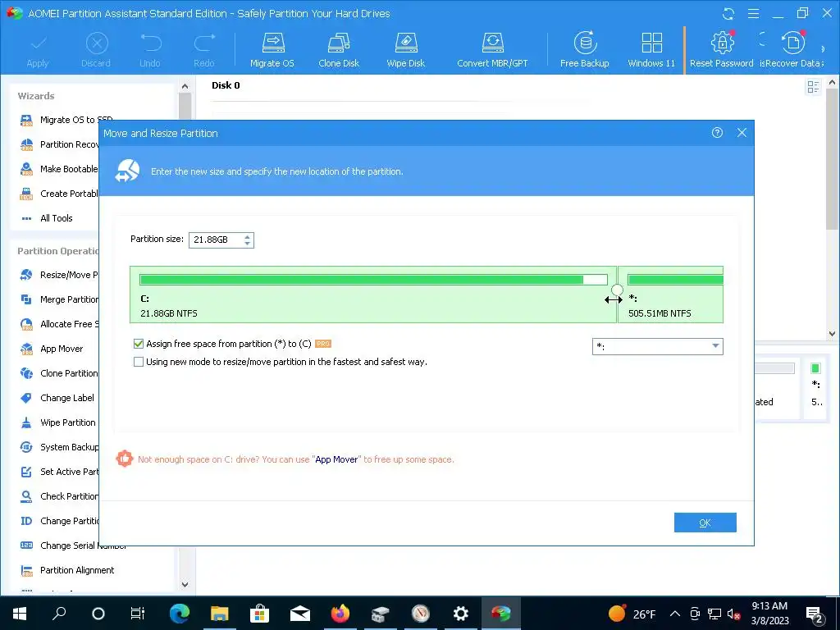Screen dimensions: 840x630
Task: Open Settings gear from taskbar
Action: pos(461,614)
